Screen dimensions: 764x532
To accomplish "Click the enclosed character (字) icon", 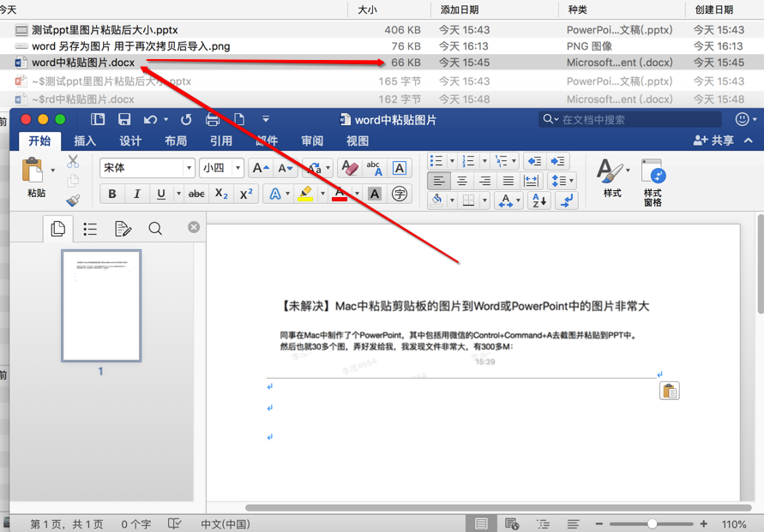I will 400,194.
